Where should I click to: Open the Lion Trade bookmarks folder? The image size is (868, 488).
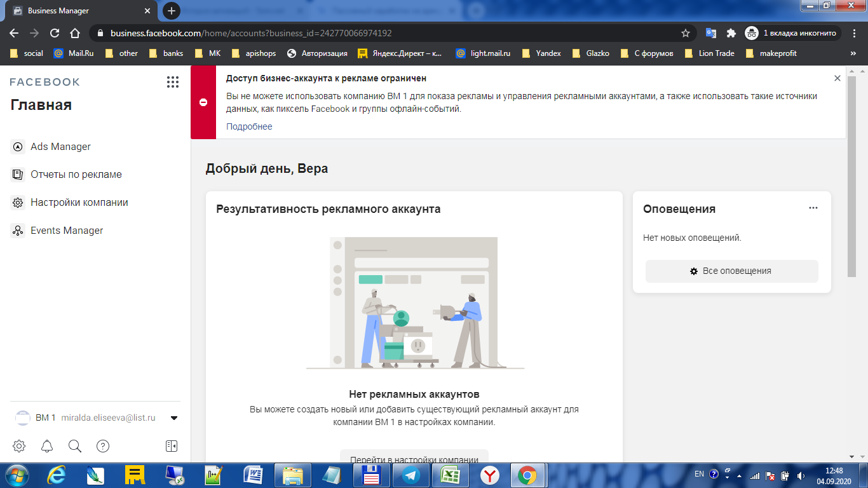pyautogui.click(x=709, y=53)
